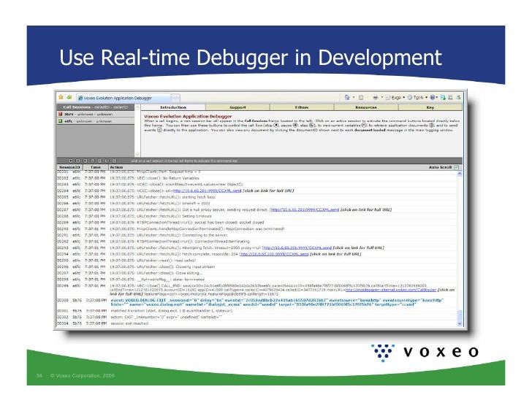Image resolution: width=532 pixels, height=411 pixels.
Task: Switch to the Introduction tab
Action: point(173,107)
